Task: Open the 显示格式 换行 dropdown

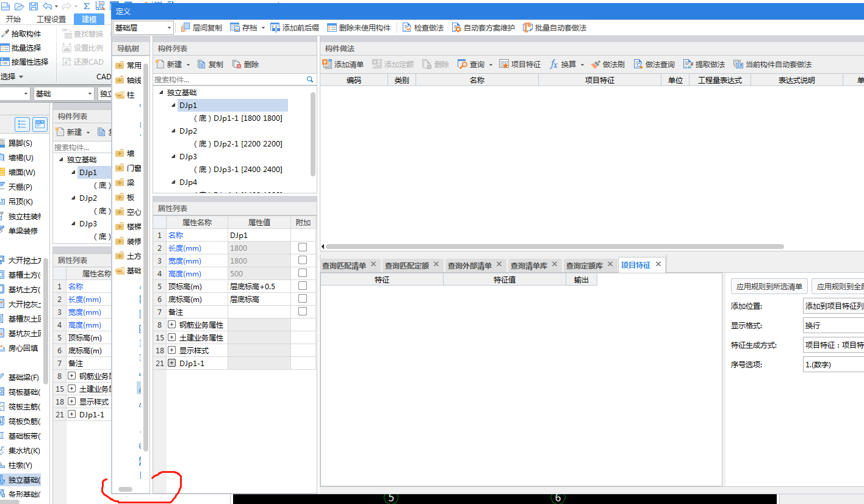Action: (833, 326)
